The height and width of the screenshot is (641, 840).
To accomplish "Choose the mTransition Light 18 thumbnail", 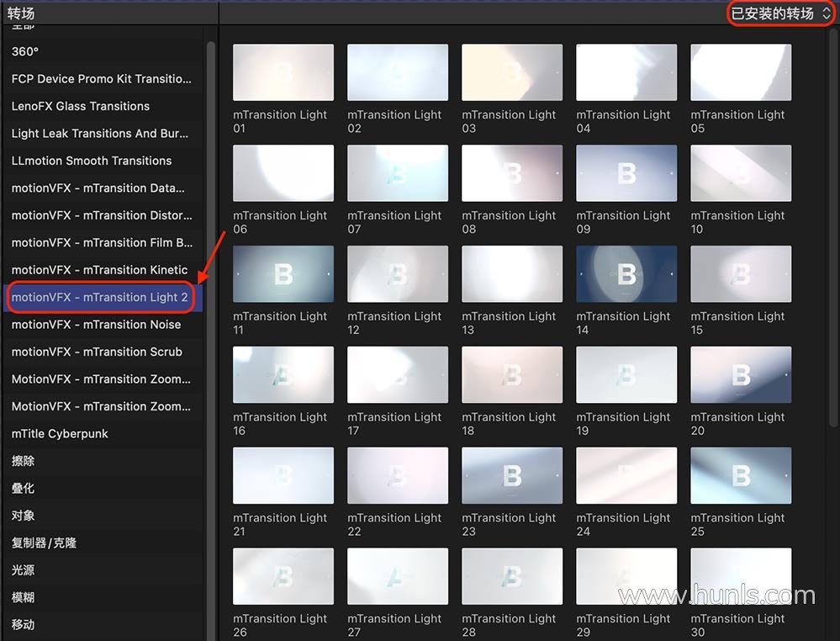I will [x=512, y=374].
